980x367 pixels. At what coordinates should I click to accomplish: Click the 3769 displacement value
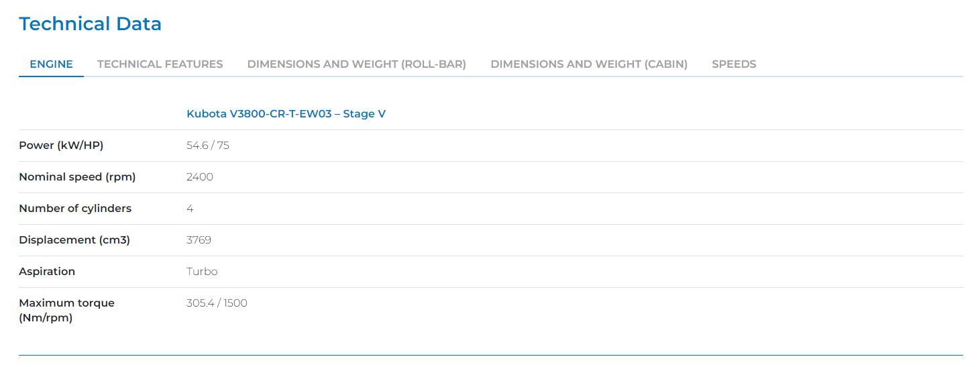point(199,240)
